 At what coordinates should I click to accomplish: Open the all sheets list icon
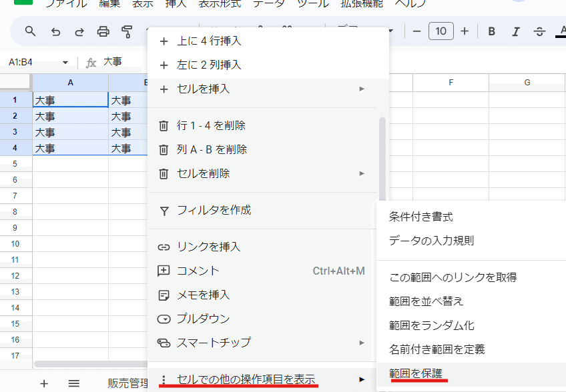pos(73,383)
